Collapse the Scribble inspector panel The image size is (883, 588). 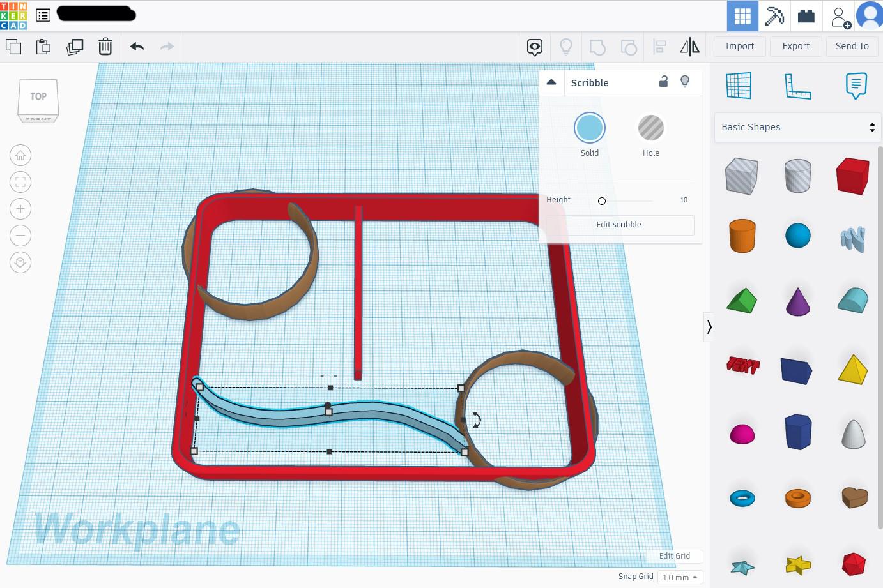(x=551, y=82)
